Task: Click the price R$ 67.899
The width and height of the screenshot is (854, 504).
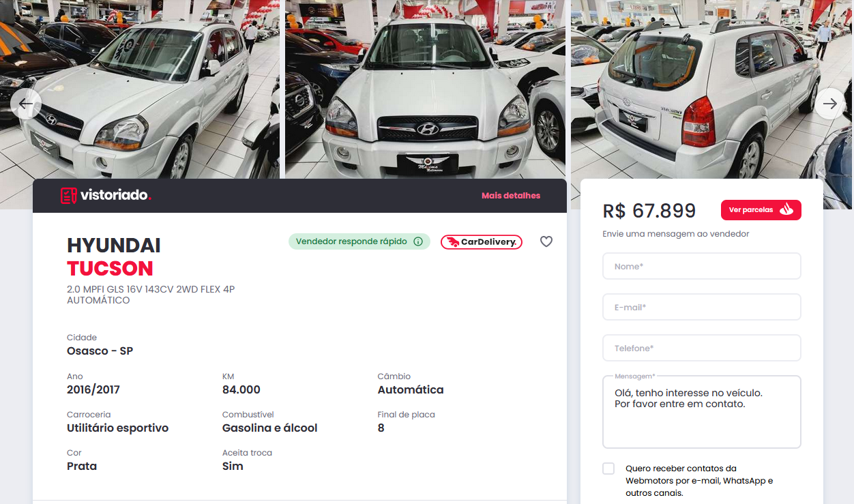Action: click(649, 211)
